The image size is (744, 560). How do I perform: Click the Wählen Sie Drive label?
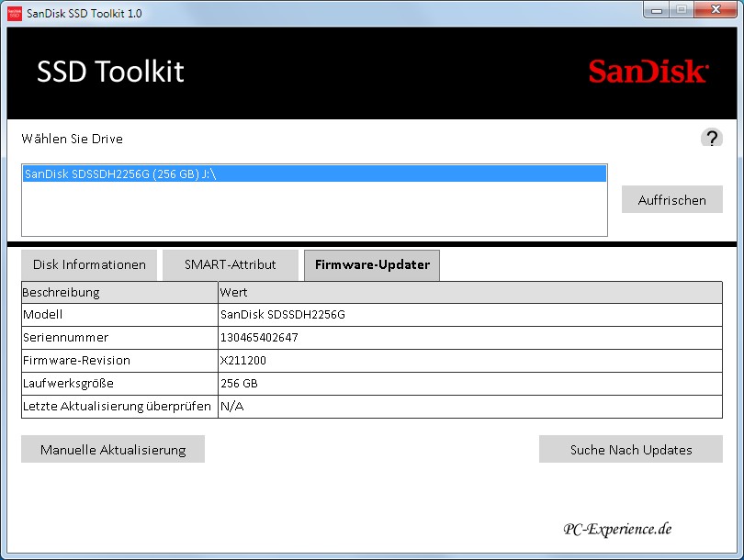coord(73,139)
